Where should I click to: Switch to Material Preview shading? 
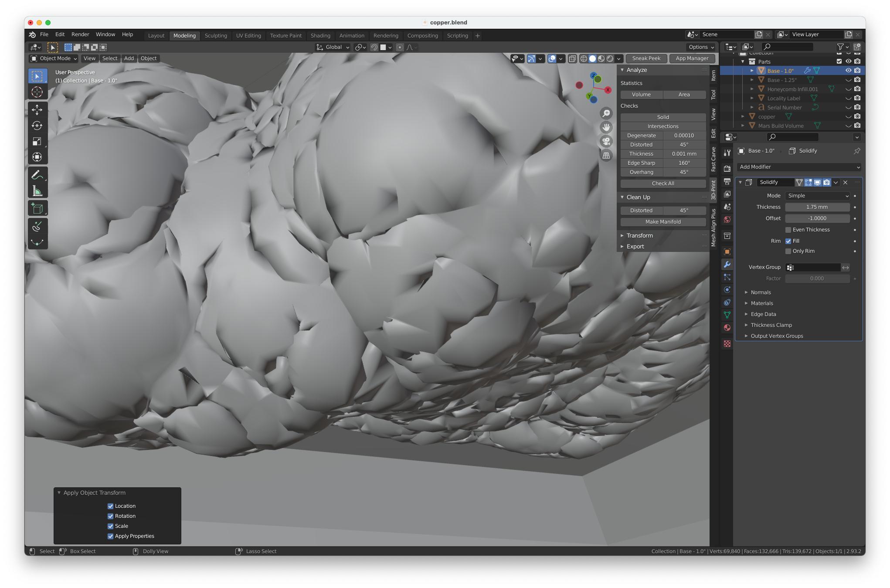click(601, 58)
